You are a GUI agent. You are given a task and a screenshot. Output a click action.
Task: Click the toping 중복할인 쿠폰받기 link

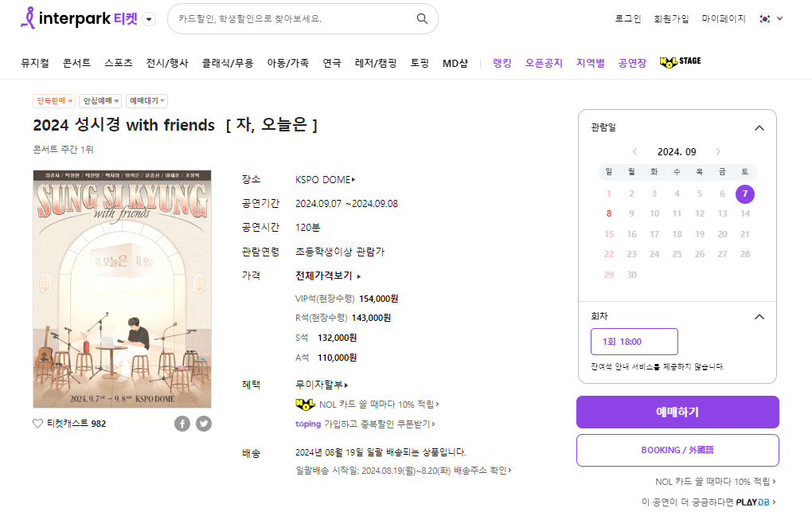[x=365, y=424]
